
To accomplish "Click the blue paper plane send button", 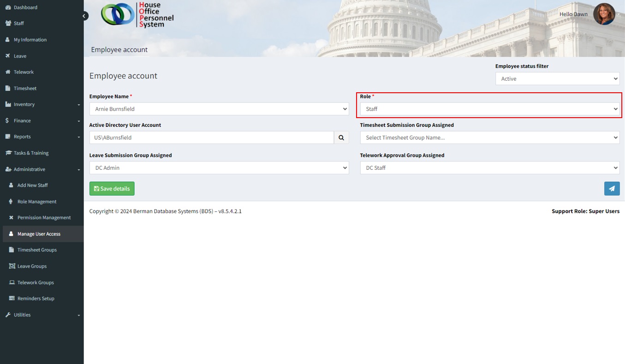I will click(612, 189).
